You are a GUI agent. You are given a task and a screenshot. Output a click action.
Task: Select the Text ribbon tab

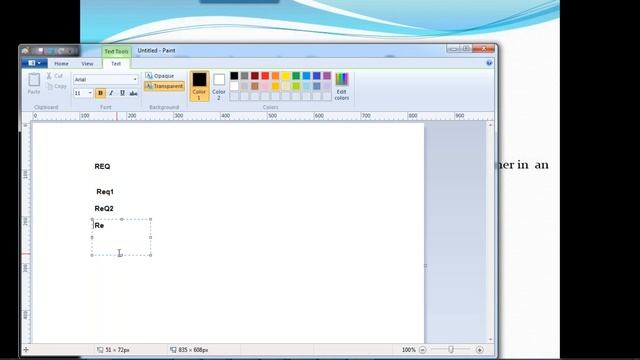pyautogui.click(x=116, y=64)
